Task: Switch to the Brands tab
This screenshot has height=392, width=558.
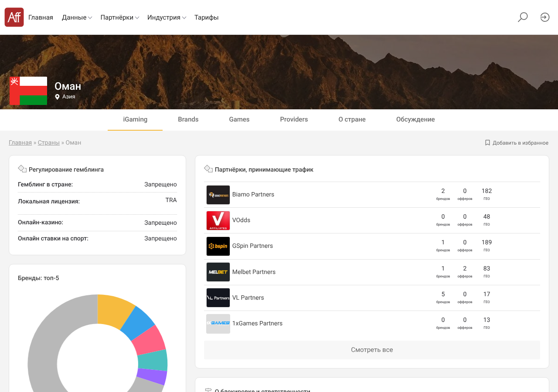Action: [188, 119]
